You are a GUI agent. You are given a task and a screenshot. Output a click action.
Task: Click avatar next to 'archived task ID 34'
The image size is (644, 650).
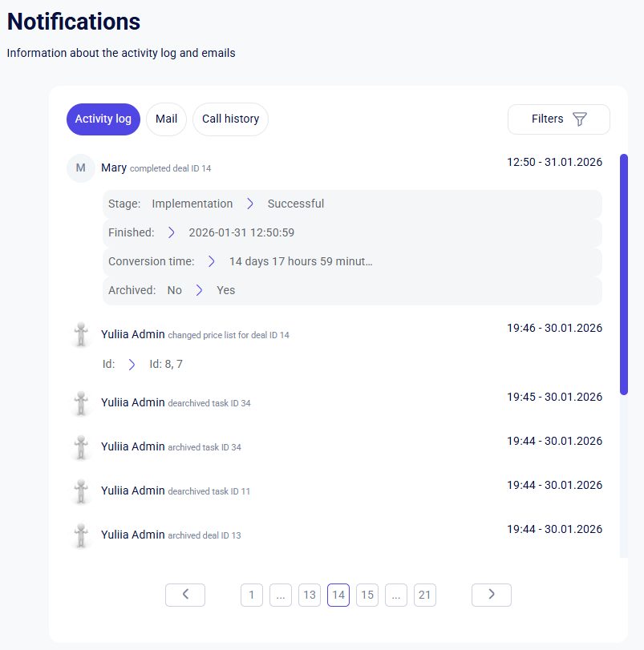pos(81,447)
